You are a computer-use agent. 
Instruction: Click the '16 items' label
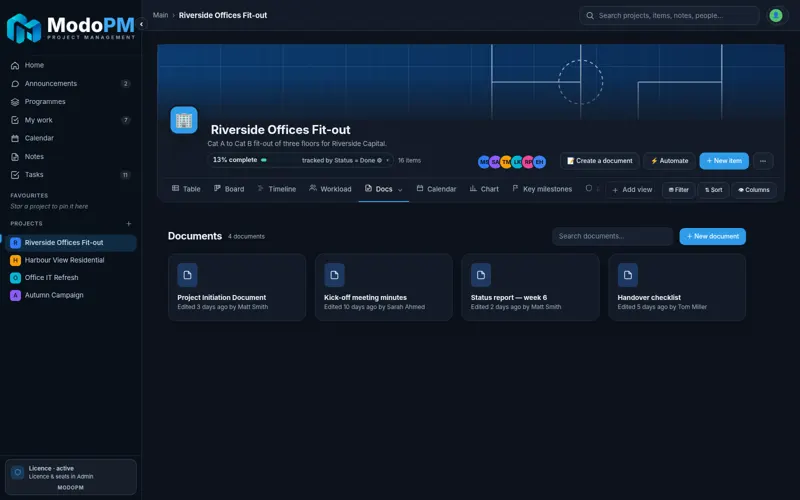[x=409, y=160]
